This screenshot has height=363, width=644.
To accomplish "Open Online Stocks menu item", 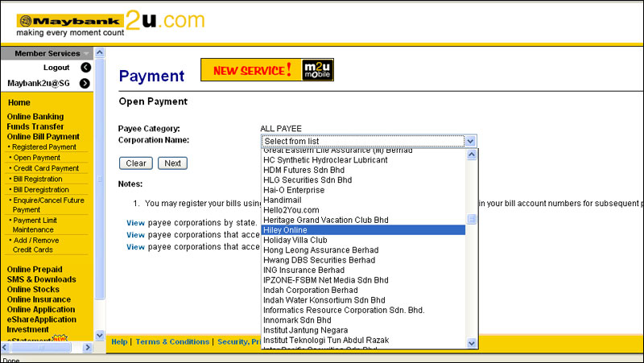I will [x=33, y=290].
